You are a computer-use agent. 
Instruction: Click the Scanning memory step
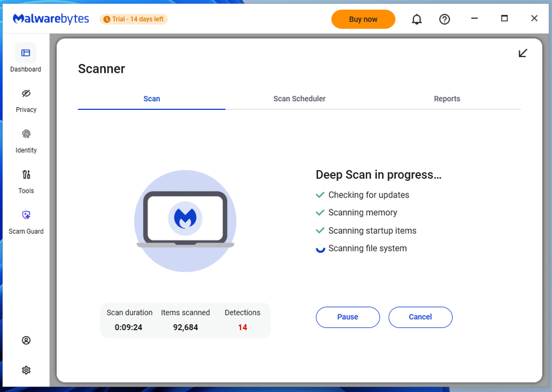pyautogui.click(x=363, y=213)
